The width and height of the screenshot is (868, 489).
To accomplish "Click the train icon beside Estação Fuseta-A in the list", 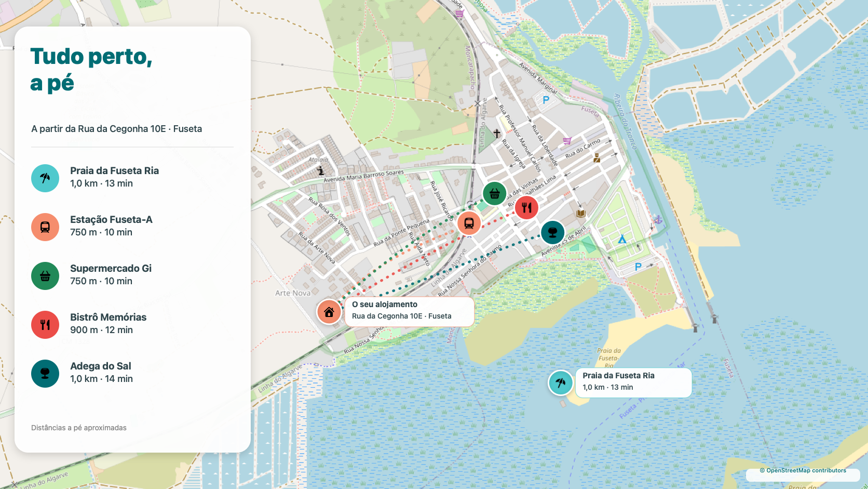I will coord(45,227).
